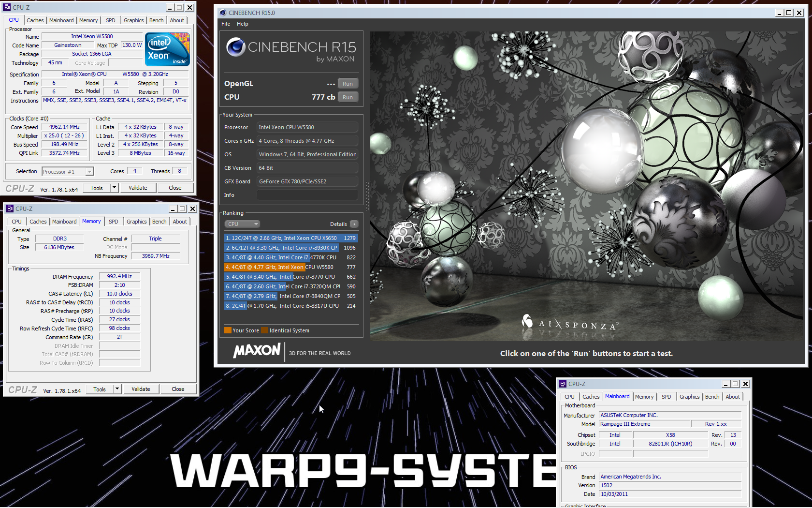Switch to Bench tab in top CPU-Z window

coord(157,20)
